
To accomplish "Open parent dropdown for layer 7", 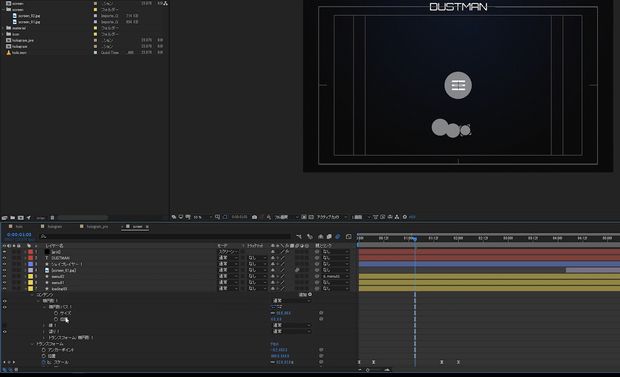I will [335, 288].
